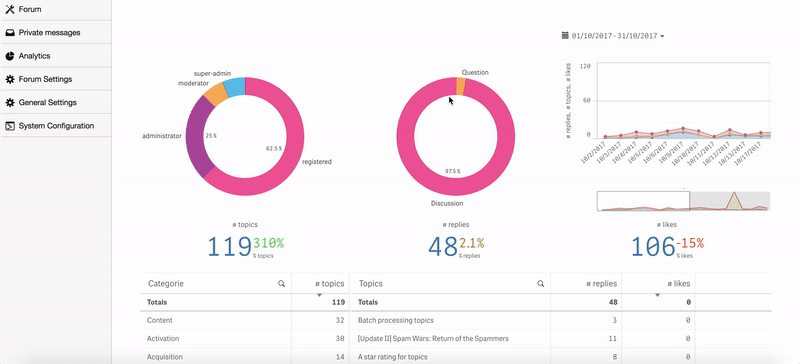Click sort arrow under # likes header
This screenshot has height=364, width=800.
click(657, 296)
